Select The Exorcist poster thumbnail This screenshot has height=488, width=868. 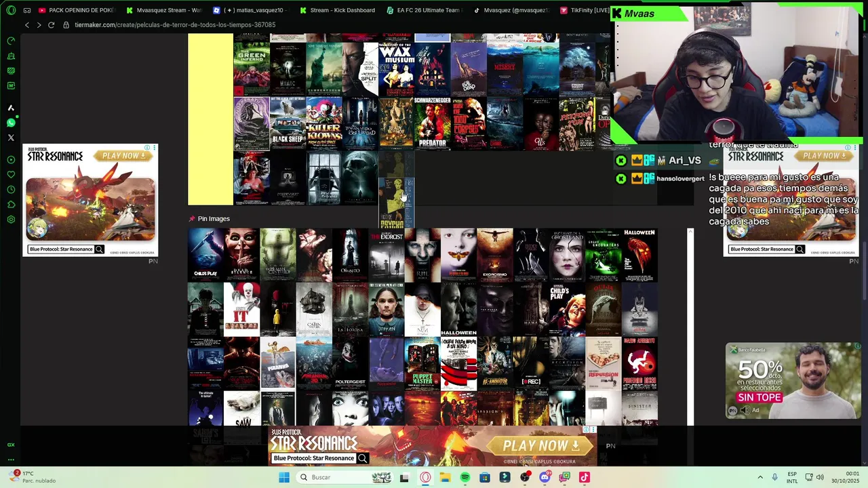(387, 256)
